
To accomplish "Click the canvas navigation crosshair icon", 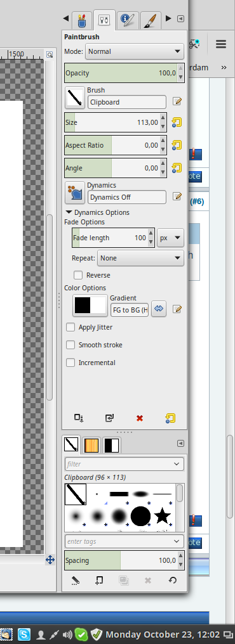I will (x=50, y=560).
